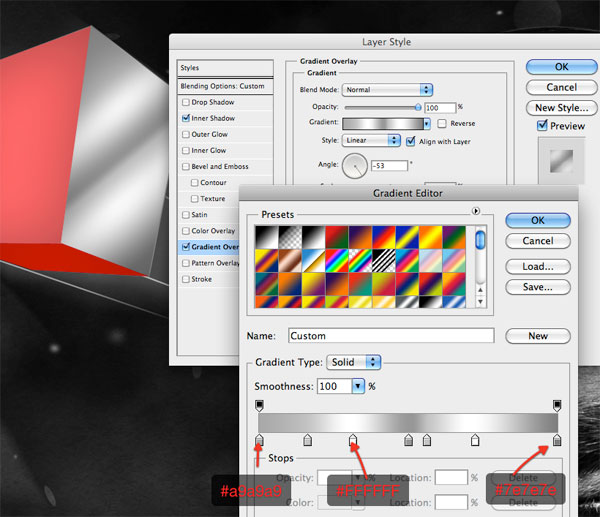Click Cancel in Gradient Editor
Viewport: 600px width, 517px height.
tap(538, 241)
